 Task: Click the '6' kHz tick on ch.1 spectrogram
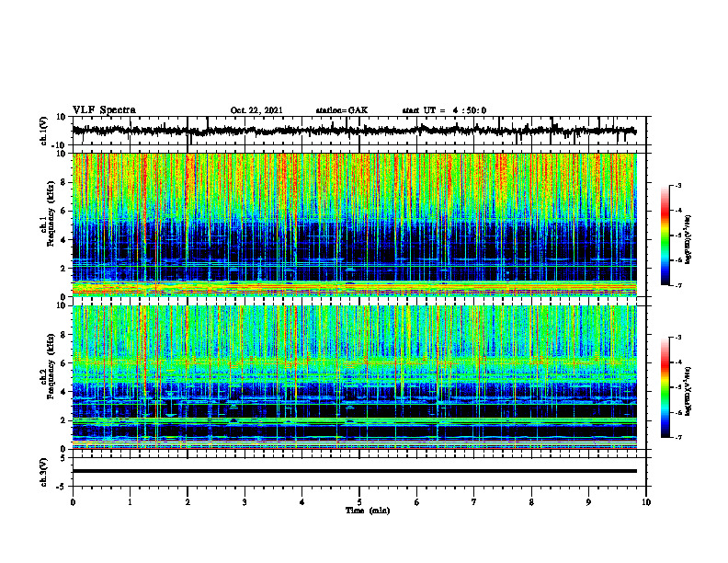coord(64,212)
